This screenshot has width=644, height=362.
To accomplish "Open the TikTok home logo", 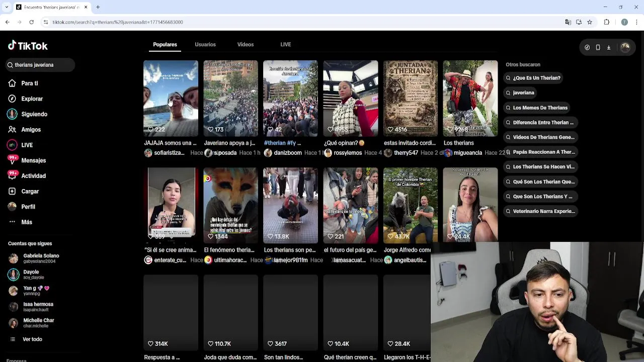I will [x=28, y=45].
